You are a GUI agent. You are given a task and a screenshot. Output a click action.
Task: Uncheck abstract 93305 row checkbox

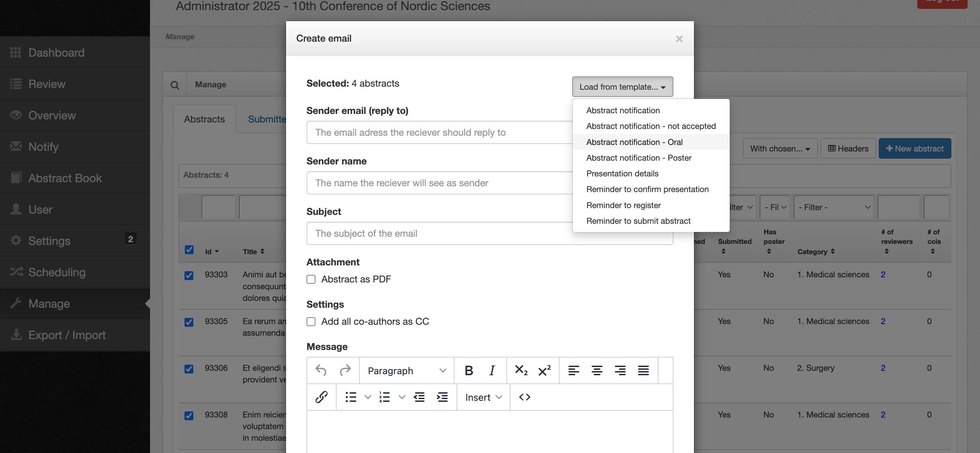tap(189, 322)
